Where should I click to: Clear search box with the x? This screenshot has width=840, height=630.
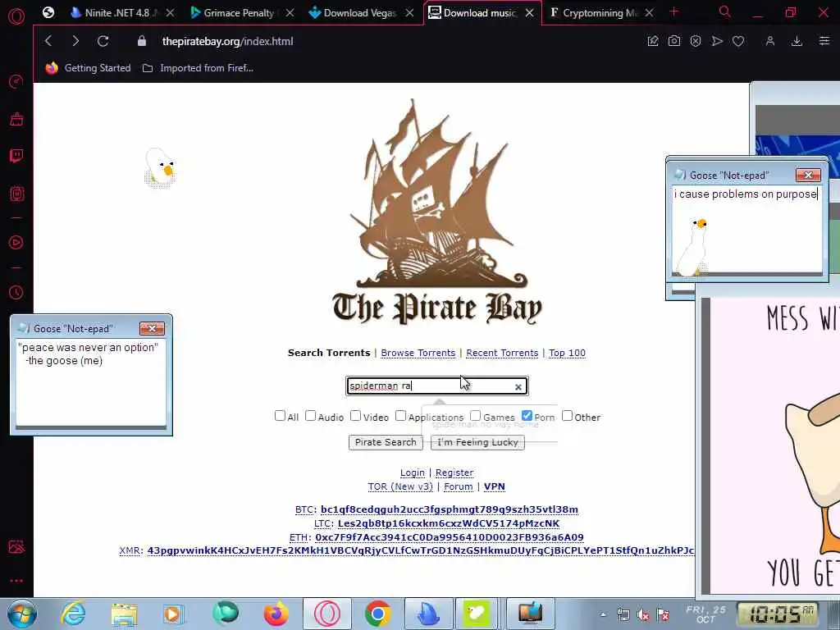(518, 387)
